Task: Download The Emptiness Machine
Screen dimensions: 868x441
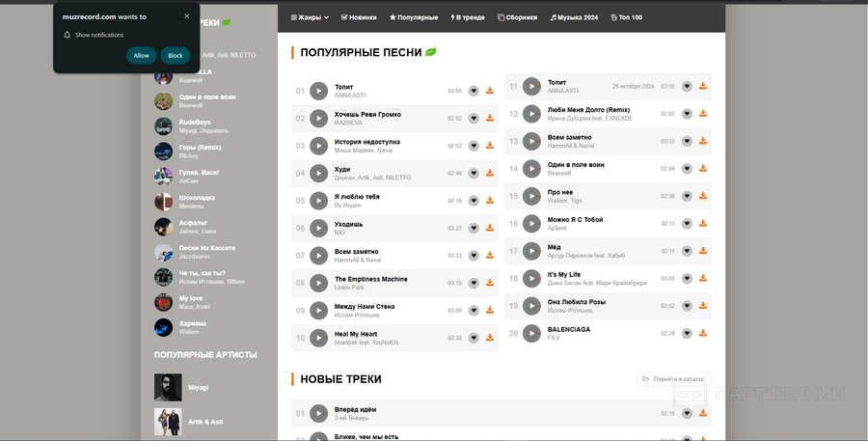Action: point(490,283)
